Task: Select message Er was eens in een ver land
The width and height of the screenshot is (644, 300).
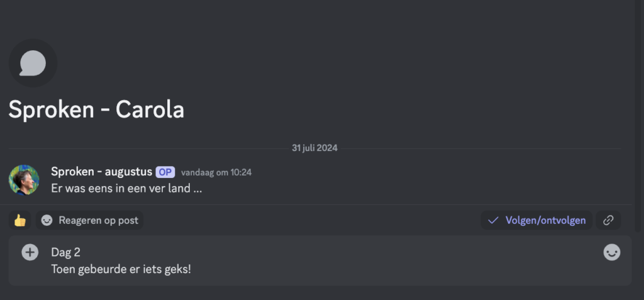Action: [126, 189]
